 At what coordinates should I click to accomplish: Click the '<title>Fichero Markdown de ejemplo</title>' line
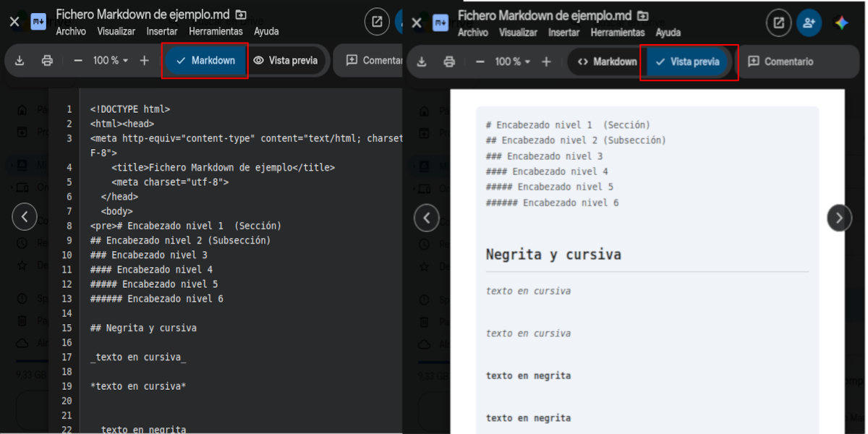[x=224, y=167]
